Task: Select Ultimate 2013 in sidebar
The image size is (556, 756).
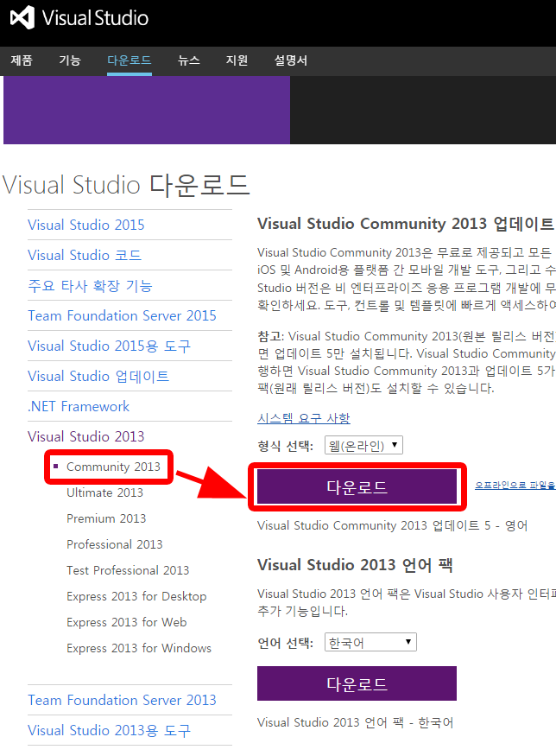Action: tap(105, 492)
